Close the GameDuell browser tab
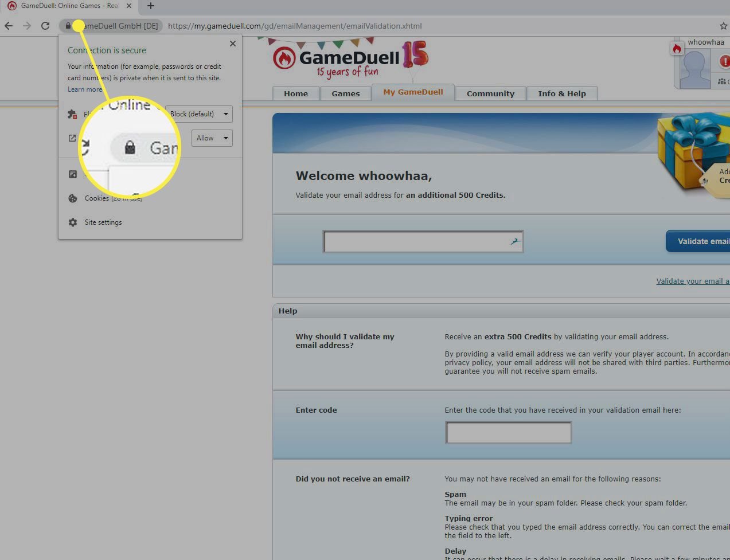The height and width of the screenshot is (560, 730). coord(129,6)
